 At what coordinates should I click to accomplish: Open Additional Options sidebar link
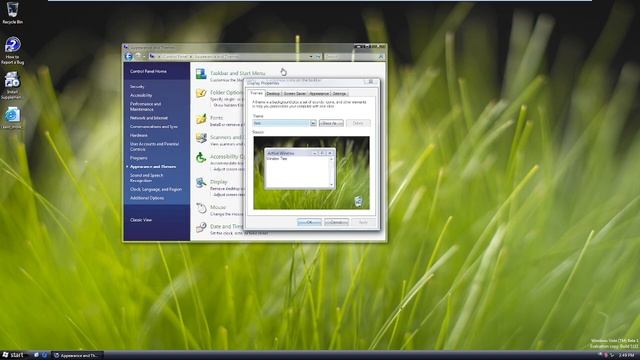[x=147, y=198]
